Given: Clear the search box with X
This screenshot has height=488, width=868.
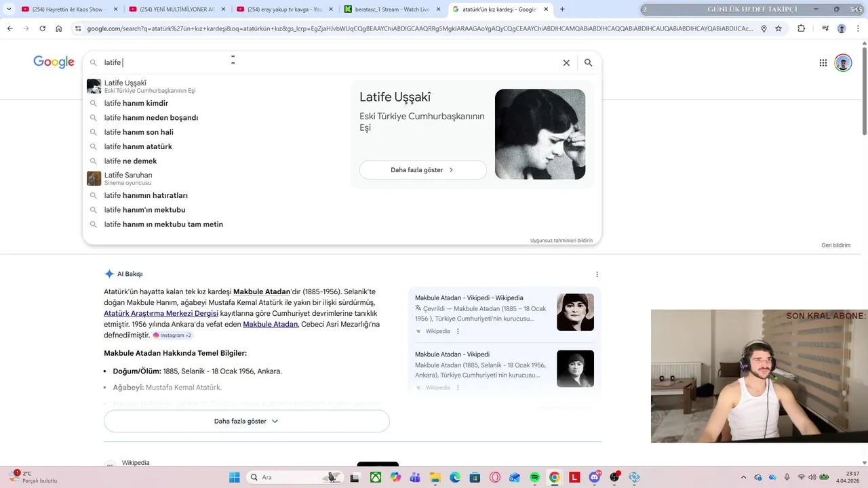Looking at the screenshot, I should [x=566, y=62].
